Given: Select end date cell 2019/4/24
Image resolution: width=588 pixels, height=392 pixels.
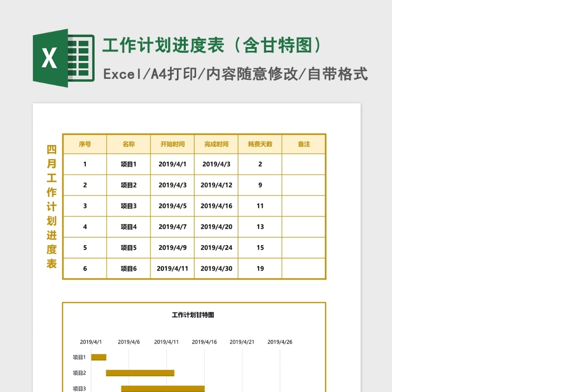Looking at the screenshot, I should (x=216, y=247).
